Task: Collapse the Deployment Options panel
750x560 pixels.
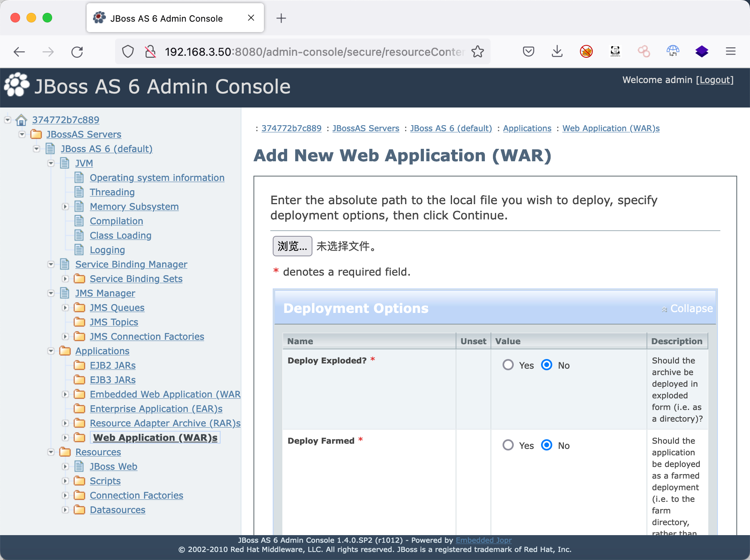Action: click(x=687, y=308)
